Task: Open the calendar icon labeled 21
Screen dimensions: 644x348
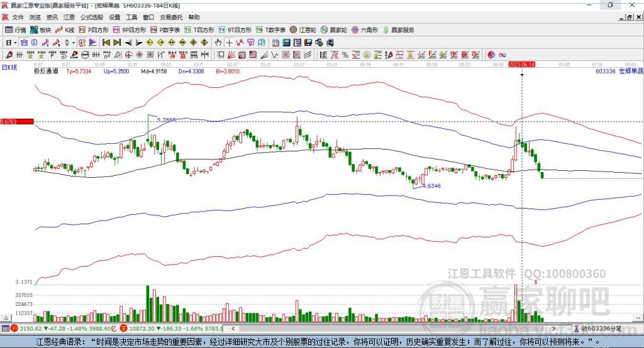Action: point(275,43)
